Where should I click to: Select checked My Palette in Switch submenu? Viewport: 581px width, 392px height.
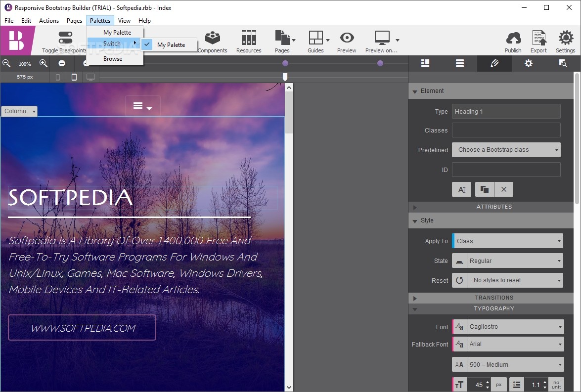pyautogui.click(x=169, y=45)
